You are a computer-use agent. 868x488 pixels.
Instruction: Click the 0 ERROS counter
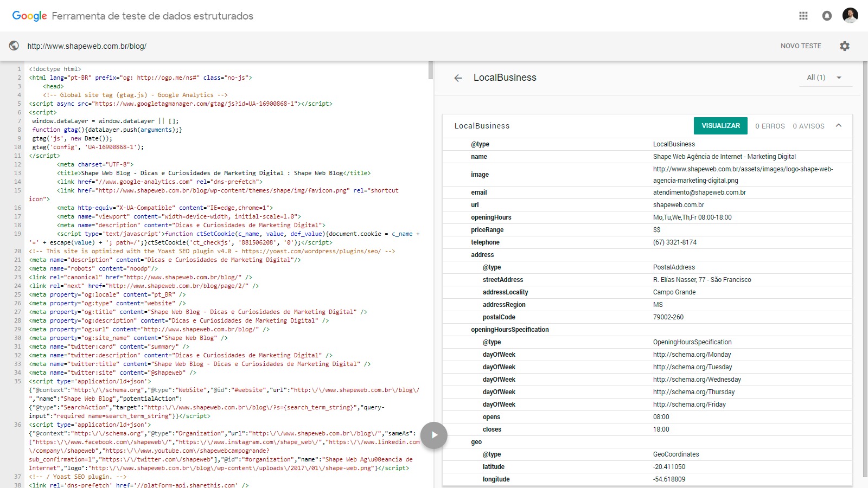770,126
